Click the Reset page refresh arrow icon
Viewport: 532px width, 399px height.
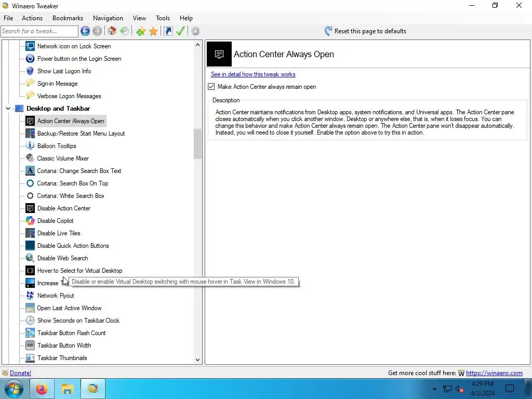pos(328,31)
